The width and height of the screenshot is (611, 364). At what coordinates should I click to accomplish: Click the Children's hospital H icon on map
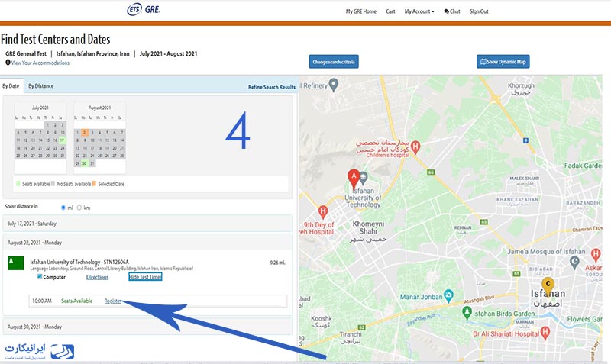tap(415, 147)
